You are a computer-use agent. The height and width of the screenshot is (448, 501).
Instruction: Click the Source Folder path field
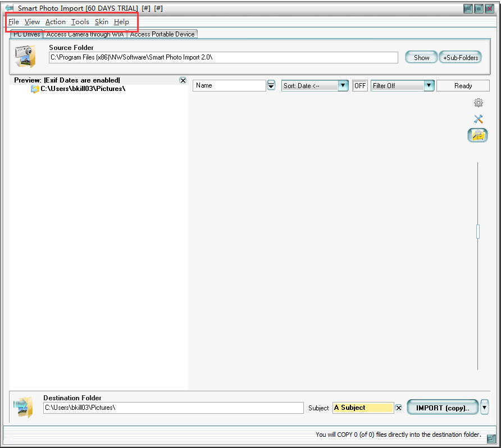coord(224,57)
